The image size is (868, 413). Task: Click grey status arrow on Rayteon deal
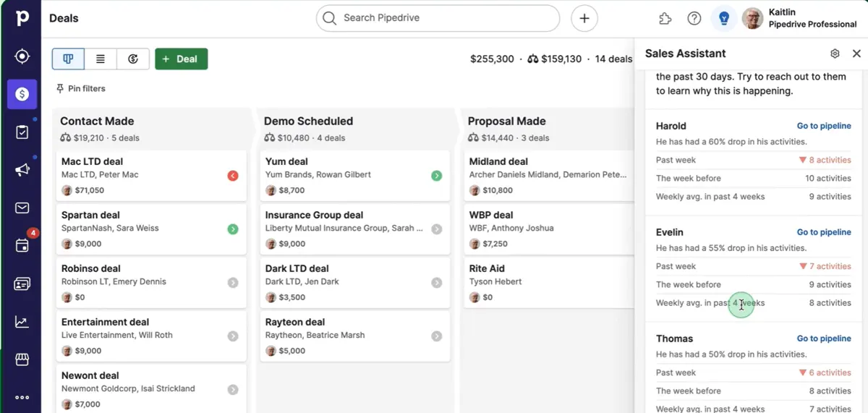[437, 336]
